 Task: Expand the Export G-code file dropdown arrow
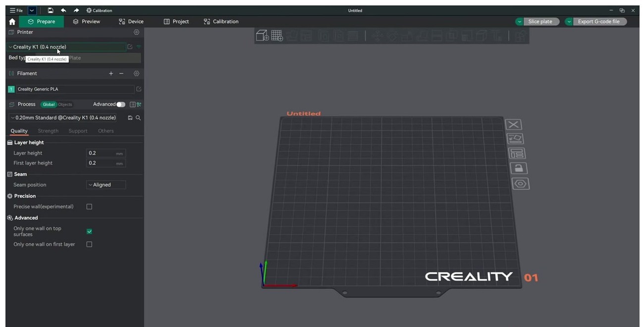click(569, 22)
